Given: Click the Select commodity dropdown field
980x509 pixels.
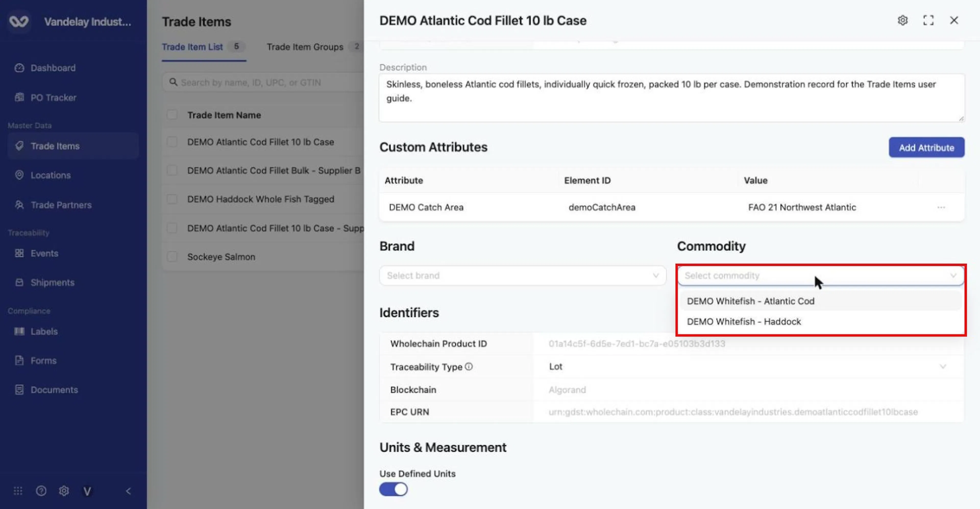Looking at the screenshot, I should [820, 276].
